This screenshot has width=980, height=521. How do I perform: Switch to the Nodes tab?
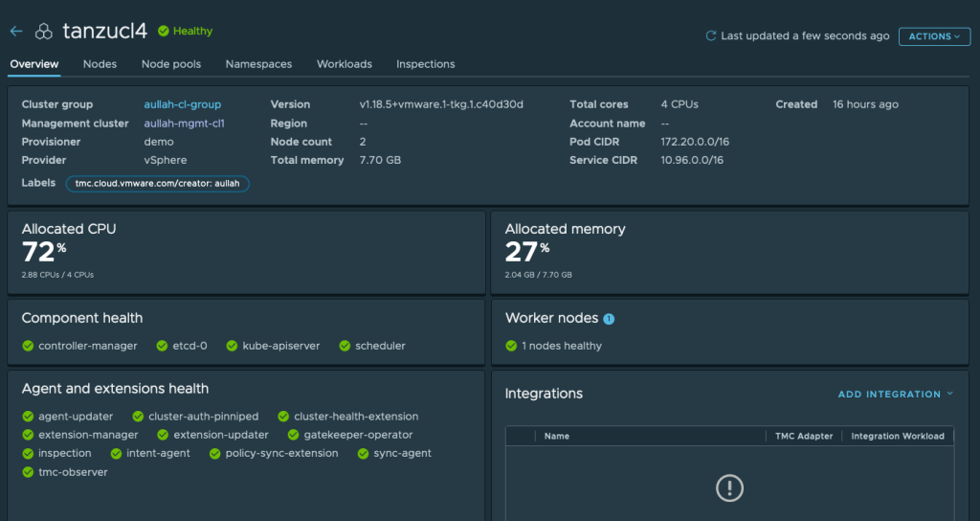(100, 64)
